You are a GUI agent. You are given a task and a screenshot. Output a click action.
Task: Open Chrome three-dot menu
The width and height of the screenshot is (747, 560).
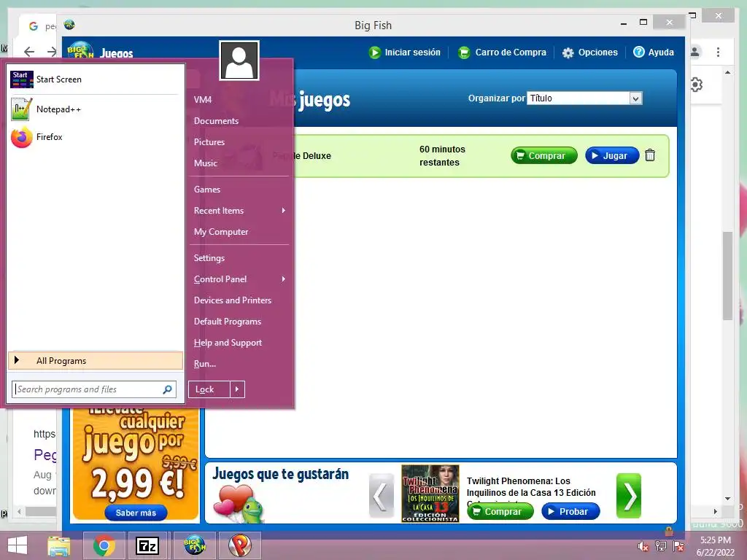pos(718,52)
